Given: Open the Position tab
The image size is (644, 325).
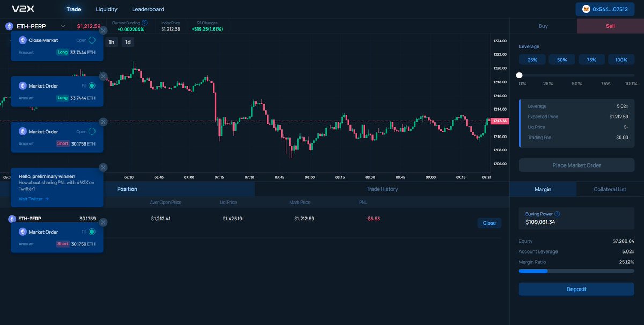Looking at the screenshot, I should [127, 189].
